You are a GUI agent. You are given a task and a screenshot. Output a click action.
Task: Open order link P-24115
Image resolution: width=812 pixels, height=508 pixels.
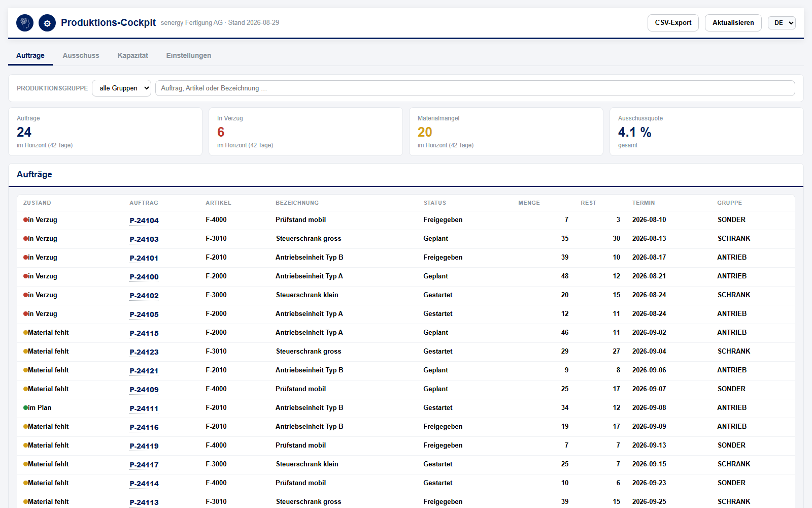point(144,333)
